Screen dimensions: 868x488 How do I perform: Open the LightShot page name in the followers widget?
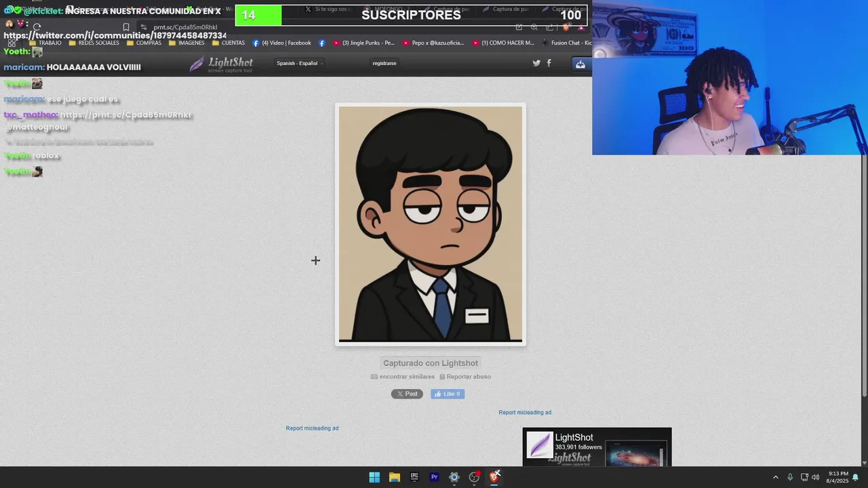point(574,438)
